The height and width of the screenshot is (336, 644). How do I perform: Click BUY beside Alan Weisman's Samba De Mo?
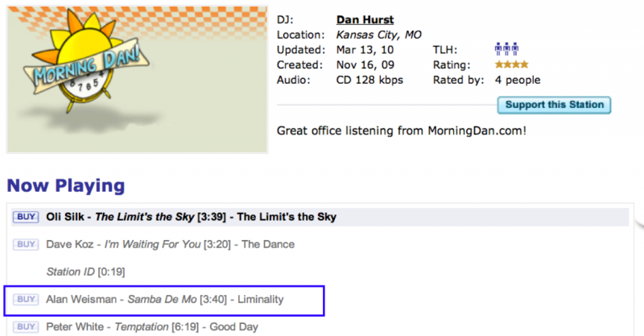[26, 299]
